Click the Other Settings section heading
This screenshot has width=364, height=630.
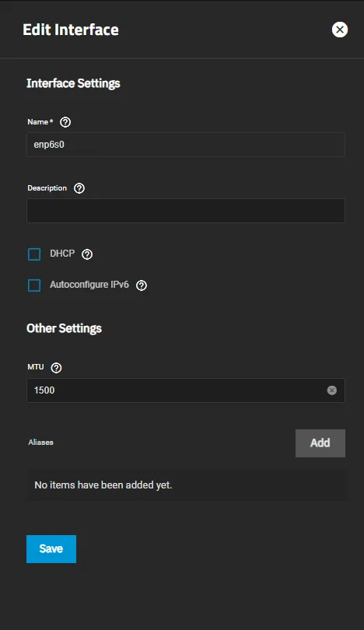coord(64,328)
